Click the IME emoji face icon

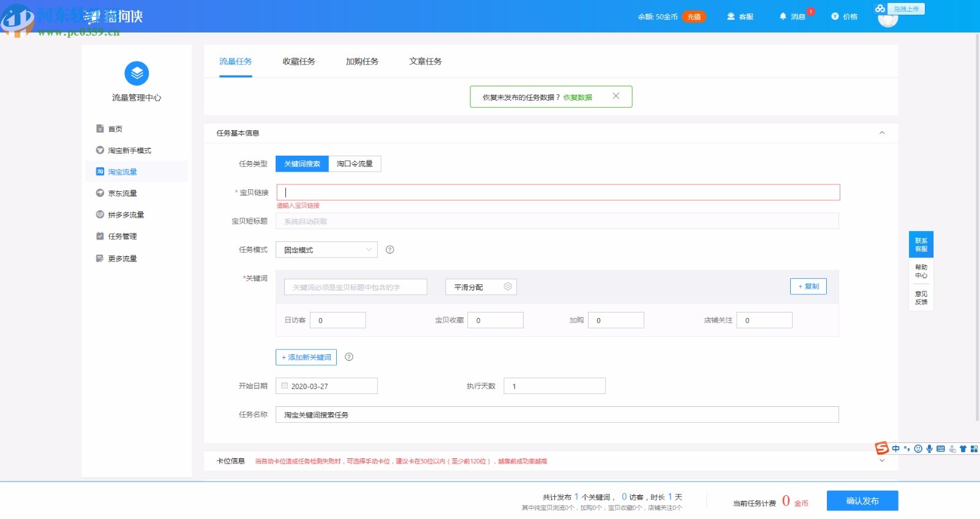coord(918,449)
